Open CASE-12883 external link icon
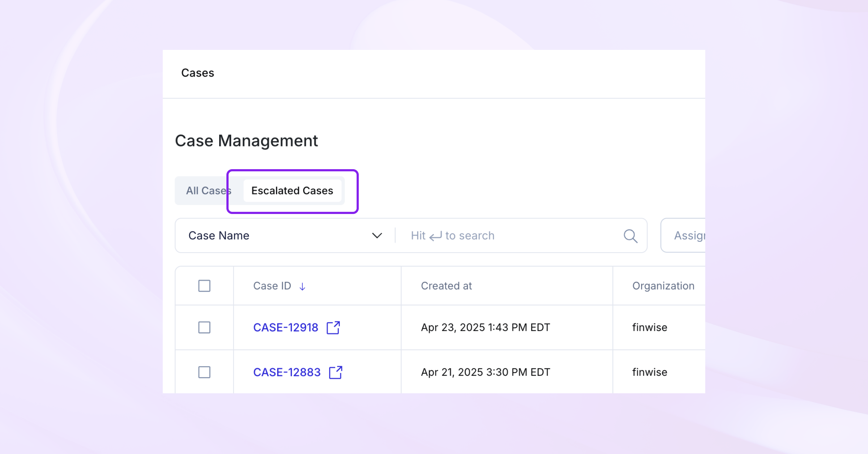Image resolution: width=868 pixels, height=454 pixels. (335, 372)
